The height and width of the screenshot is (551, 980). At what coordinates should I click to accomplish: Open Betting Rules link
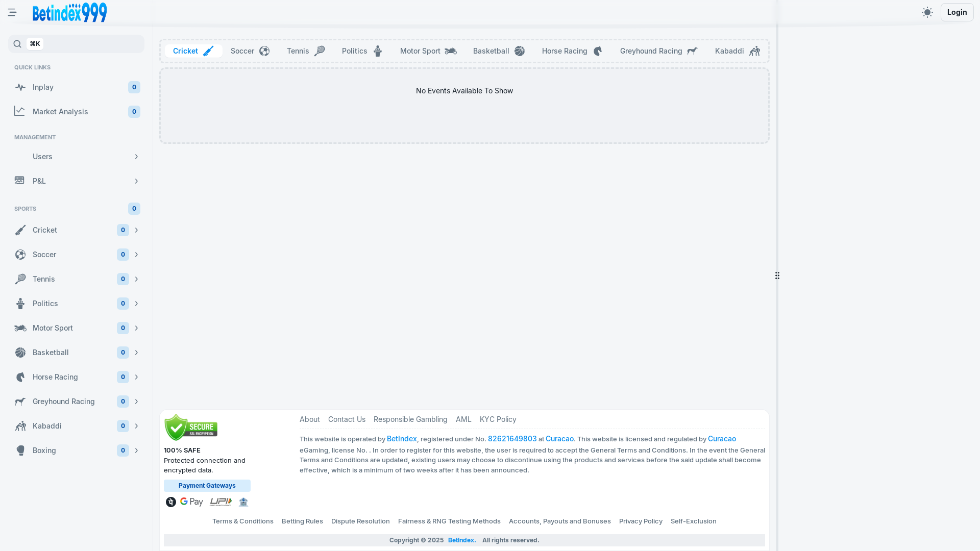pos(302,521)
